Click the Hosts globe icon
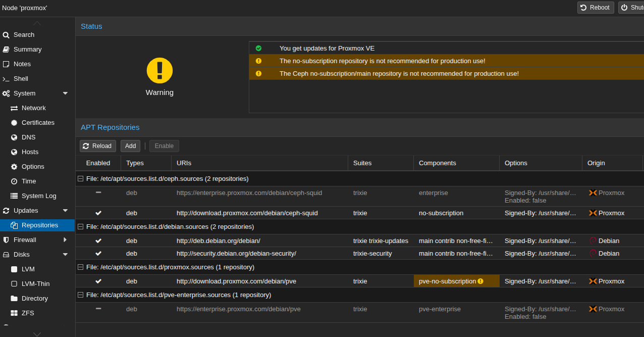644x337 pixels. point(14,152)
